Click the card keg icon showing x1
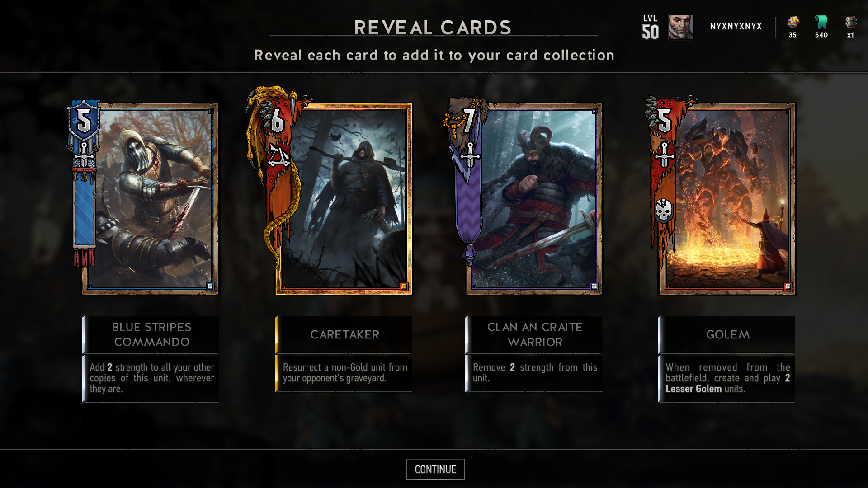 tap(850, 22)
